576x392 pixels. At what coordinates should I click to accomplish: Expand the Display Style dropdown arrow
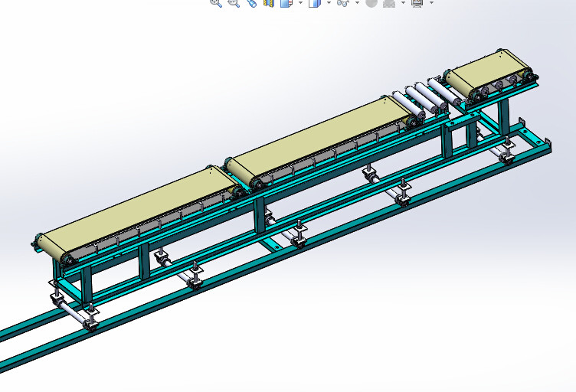pyautogui.click(x=329, y=2)
